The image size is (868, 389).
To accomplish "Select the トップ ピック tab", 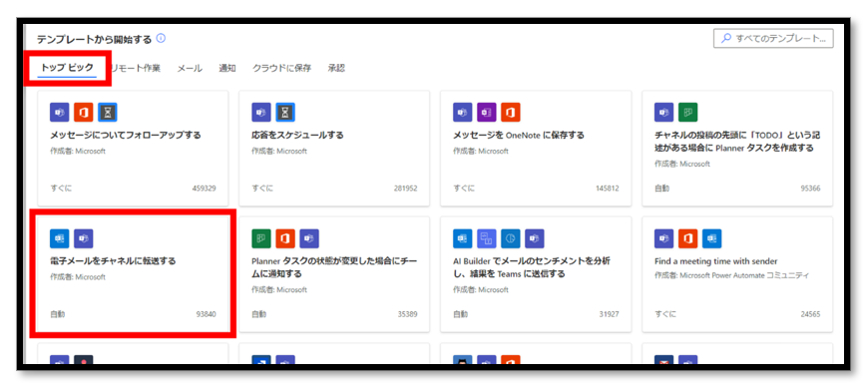I will click(x=67, y=68).
